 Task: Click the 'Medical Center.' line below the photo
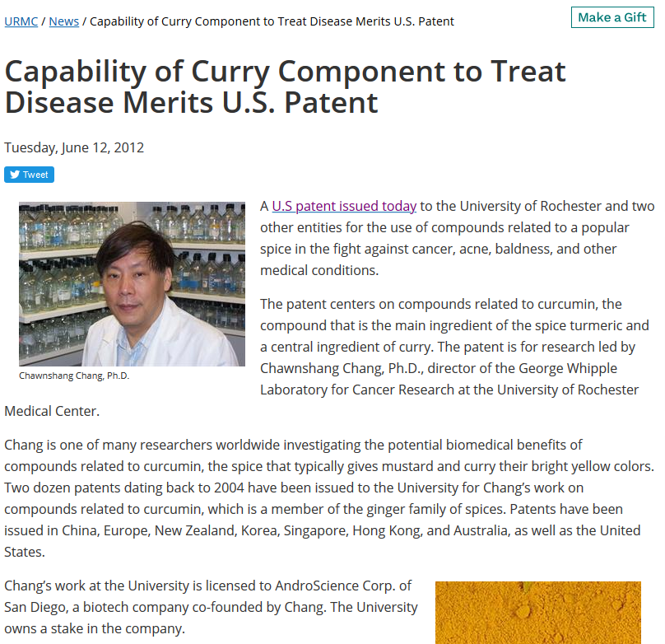(x=52, y=410)
